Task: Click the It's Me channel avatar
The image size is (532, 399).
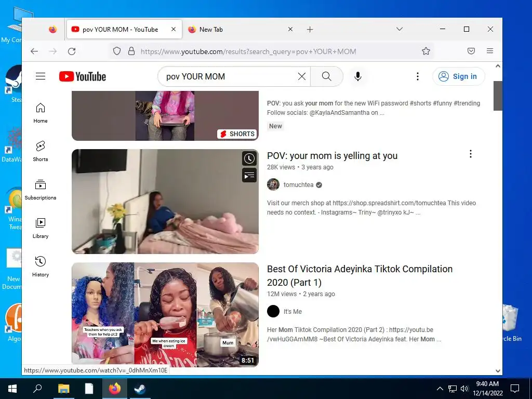Action: [x=273, y=311]
